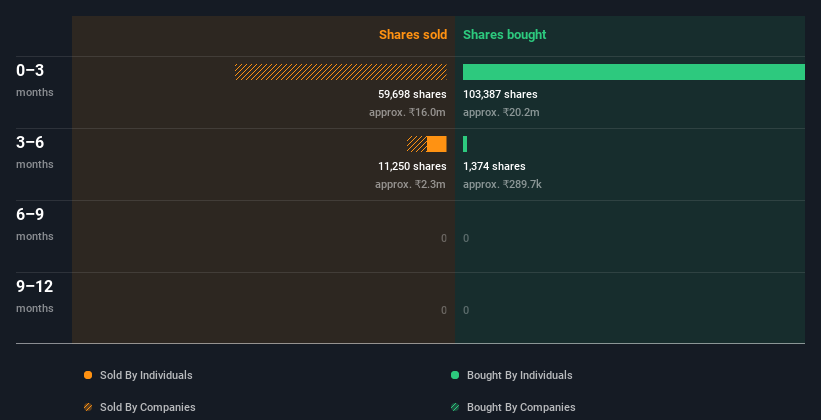
Task: Click the 103,387 shares value
Action: tap(500, 94)
